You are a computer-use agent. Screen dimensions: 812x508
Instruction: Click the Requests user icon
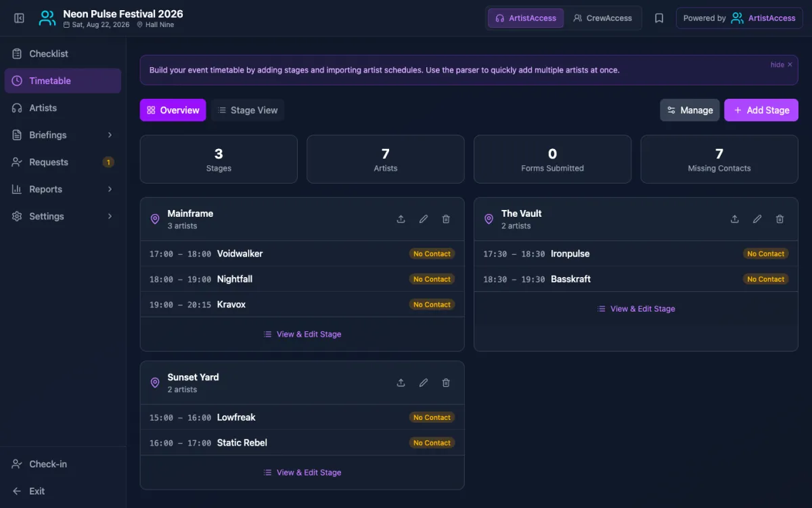click(x=17, y=162)
